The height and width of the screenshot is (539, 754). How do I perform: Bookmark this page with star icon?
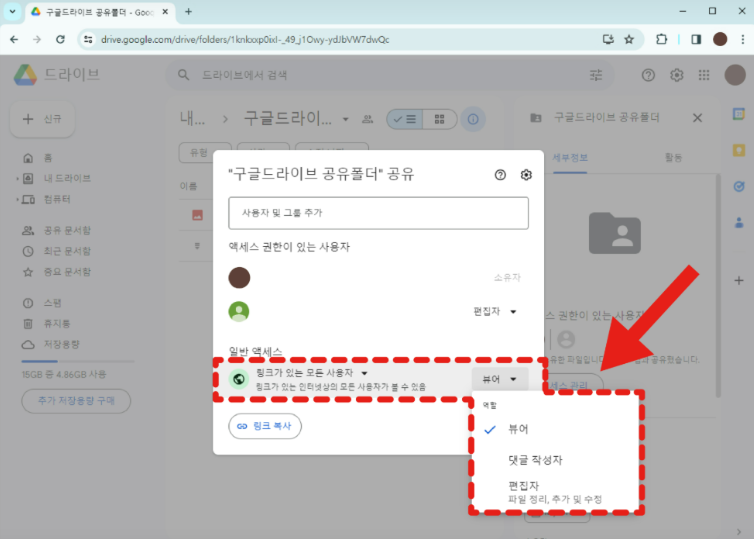(628, 39)
